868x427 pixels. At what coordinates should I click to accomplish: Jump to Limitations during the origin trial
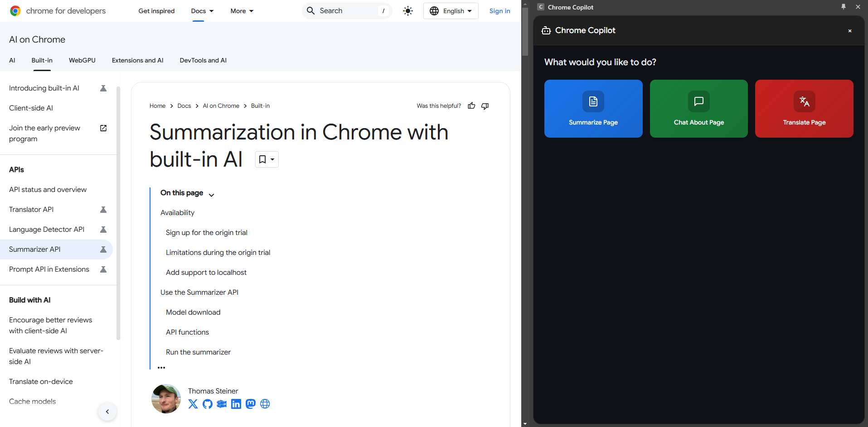pyautogui.click(x=218, y=253)
